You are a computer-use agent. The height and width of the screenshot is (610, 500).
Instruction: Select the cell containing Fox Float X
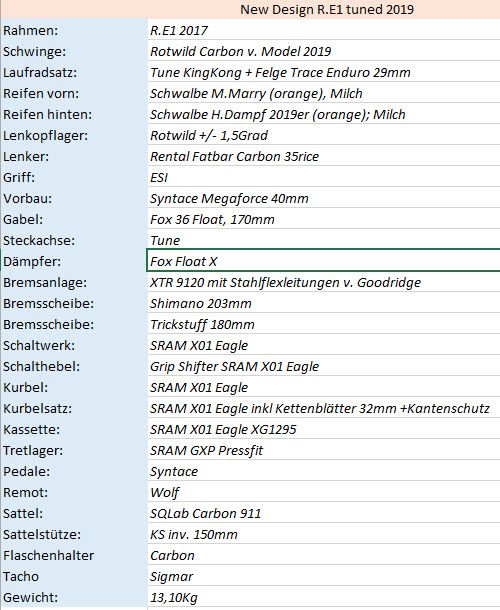(324, 260)
